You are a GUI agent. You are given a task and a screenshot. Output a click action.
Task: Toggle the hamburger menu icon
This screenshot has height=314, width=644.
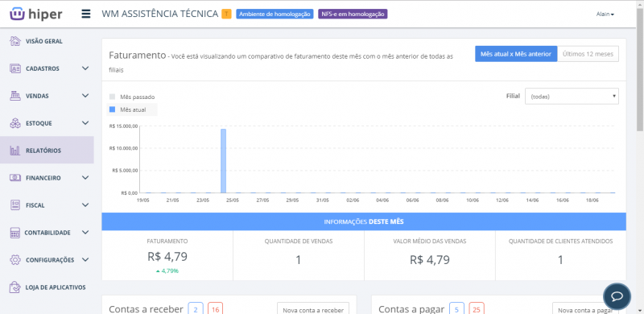point(86,14)
